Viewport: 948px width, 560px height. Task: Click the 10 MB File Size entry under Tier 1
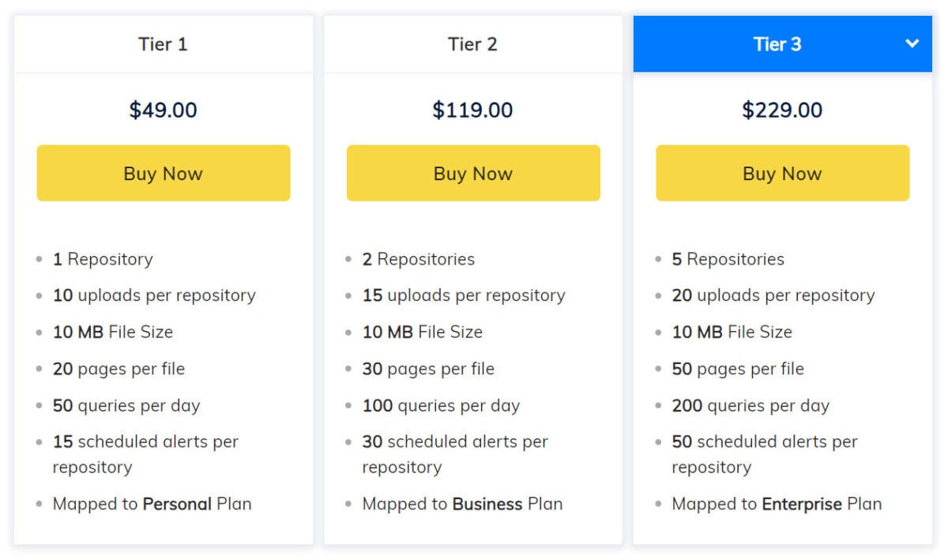(x=112, y=332)
